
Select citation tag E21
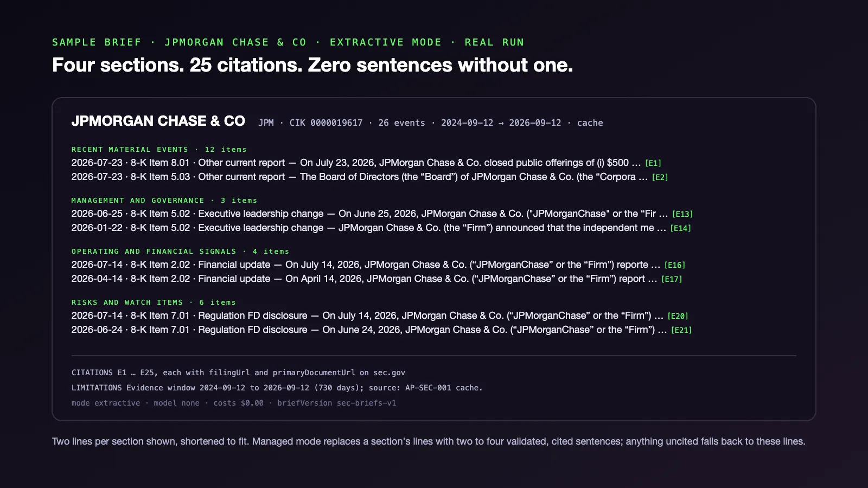pos(681,330)
